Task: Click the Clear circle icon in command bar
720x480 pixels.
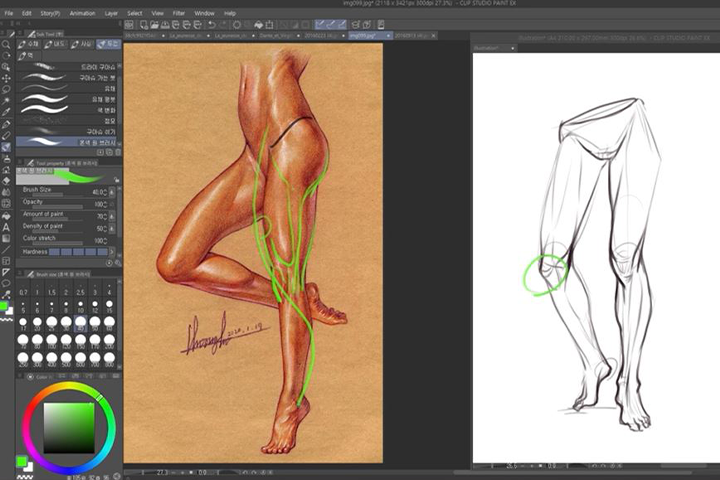Action: pyautogui.click(x=237, y=25)
